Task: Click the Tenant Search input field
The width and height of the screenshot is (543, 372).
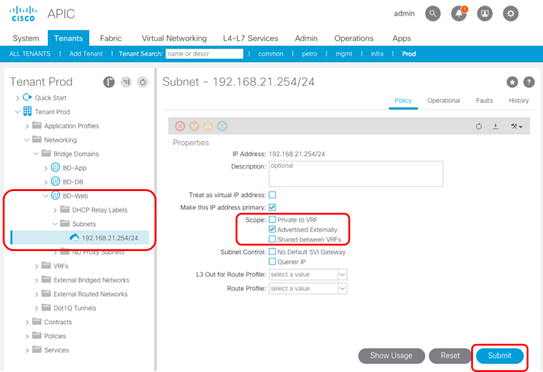Action: [204, 54]
